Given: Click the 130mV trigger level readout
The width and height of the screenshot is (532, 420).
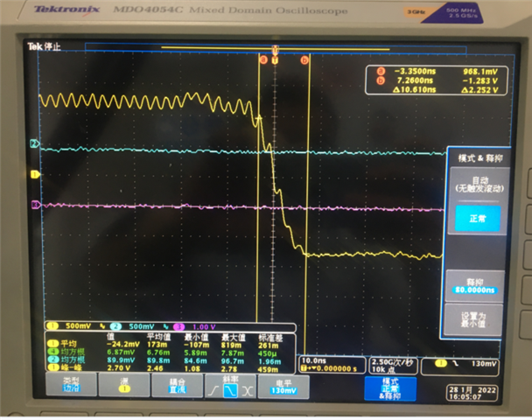Looking at the screenshot, I should (484, 364).
